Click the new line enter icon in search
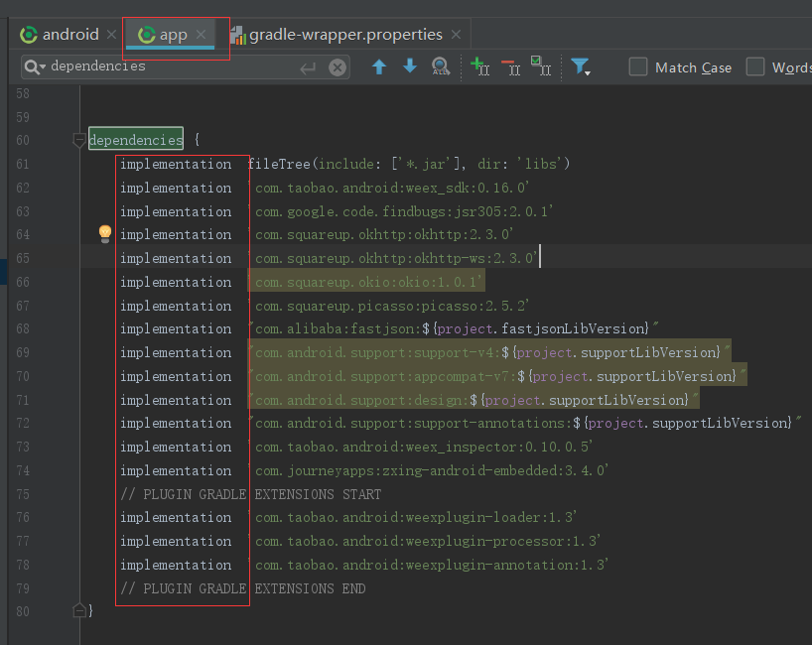Screen dimensions: 812x645 click(x=308, y=67)
